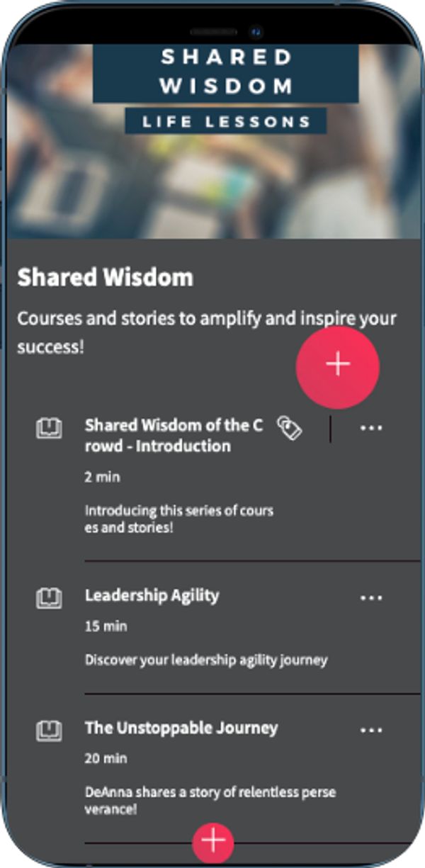Click the Shared Wisdom banner image
Viewport: 425px width, 868px height.
(212, 184)
